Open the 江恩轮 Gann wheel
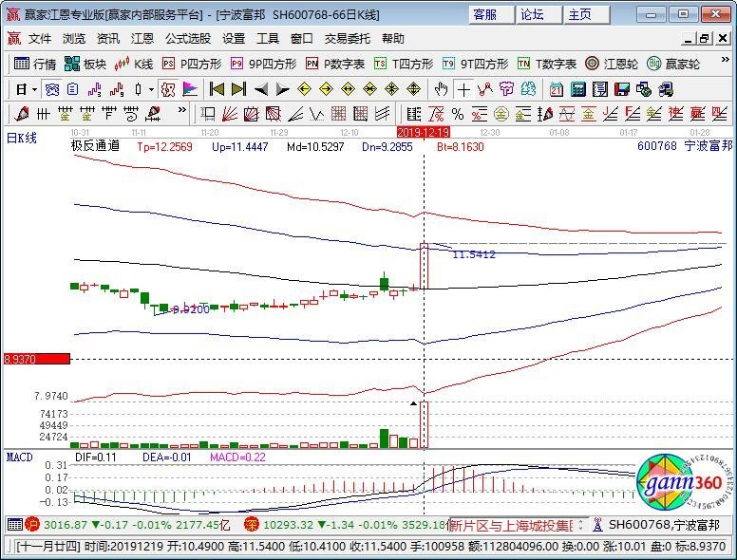 pyautogui.click(x=612, y=64)
